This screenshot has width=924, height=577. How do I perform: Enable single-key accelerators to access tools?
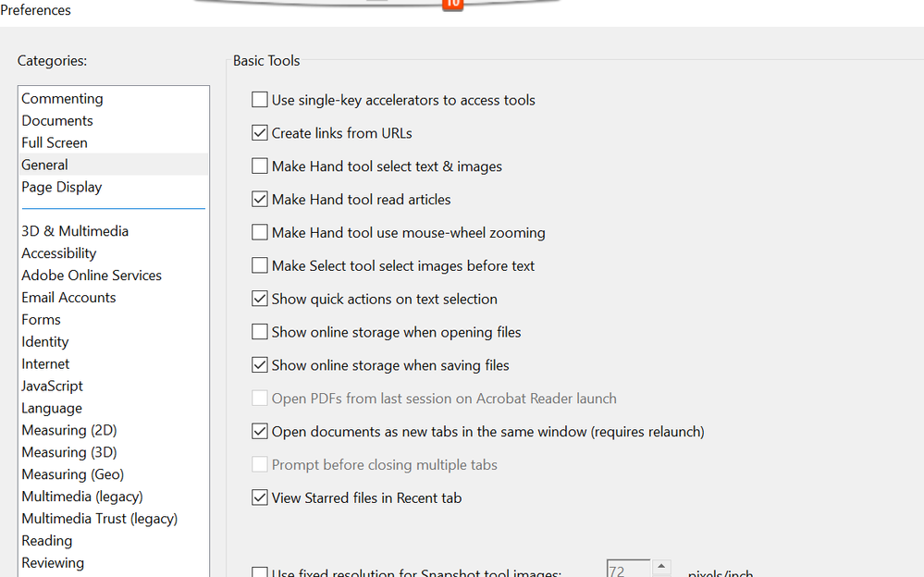[260, 100]
